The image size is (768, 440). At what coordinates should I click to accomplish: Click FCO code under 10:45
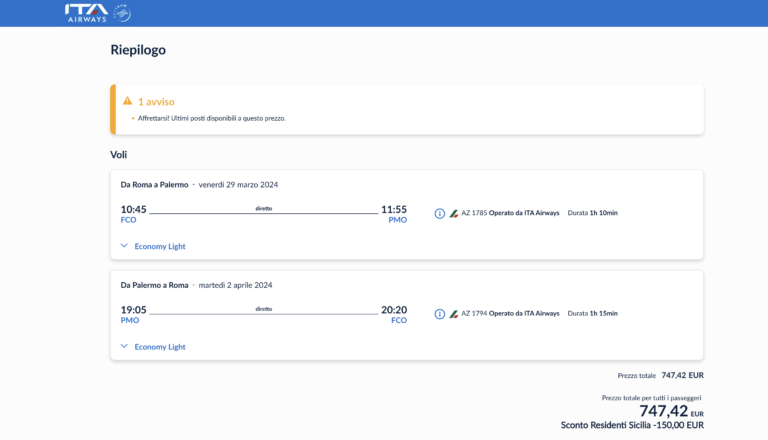pyautogui.click(x=128, y=220)
